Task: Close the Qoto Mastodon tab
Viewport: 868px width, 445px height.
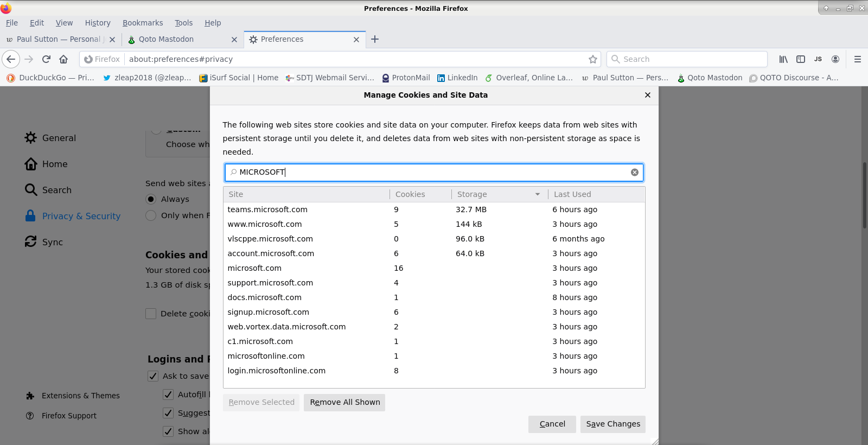Action: pos(234,40)
